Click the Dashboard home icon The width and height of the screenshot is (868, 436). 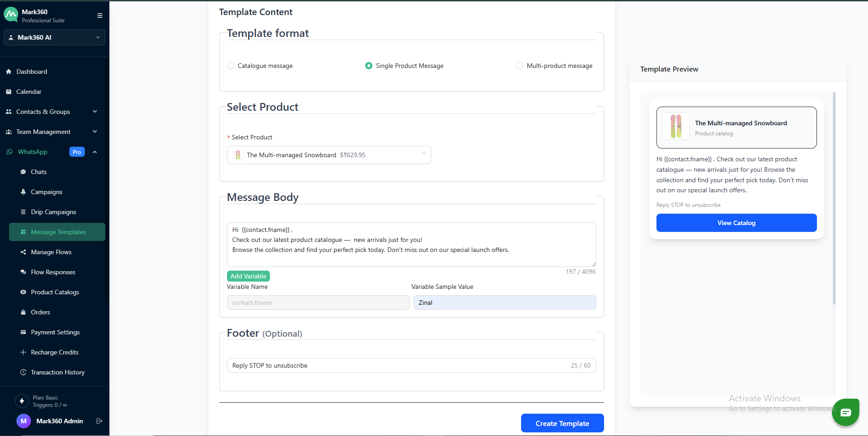coord(9,72)
